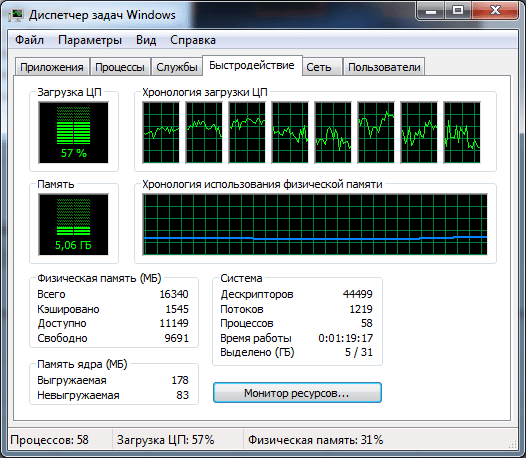
Task: Switch to the Пользователи tab
Action: click(384, 67)
